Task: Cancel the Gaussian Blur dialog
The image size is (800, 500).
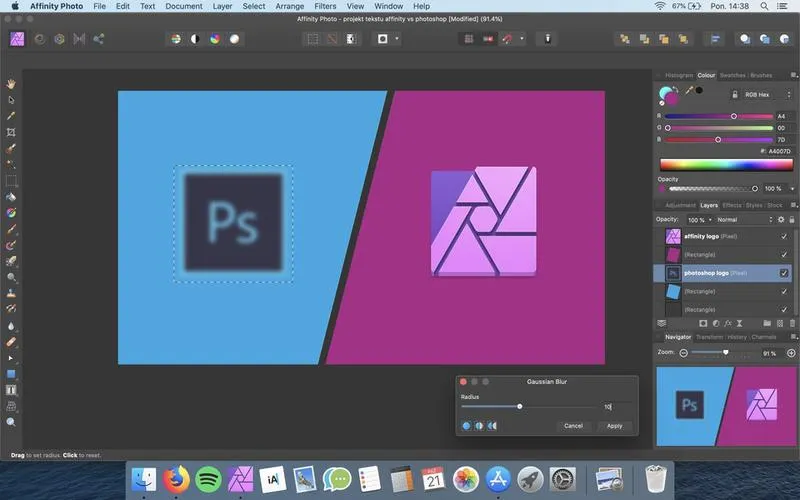Action: (x=573, y=426)
